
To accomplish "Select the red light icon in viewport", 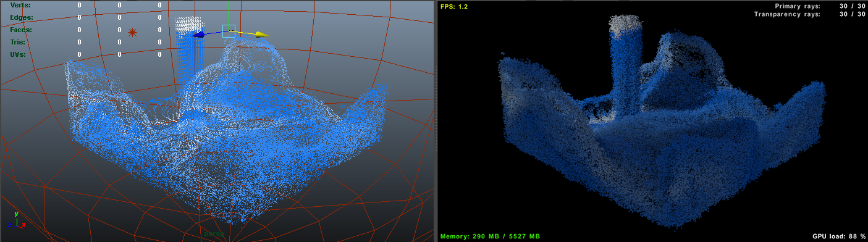I will 132,32.
